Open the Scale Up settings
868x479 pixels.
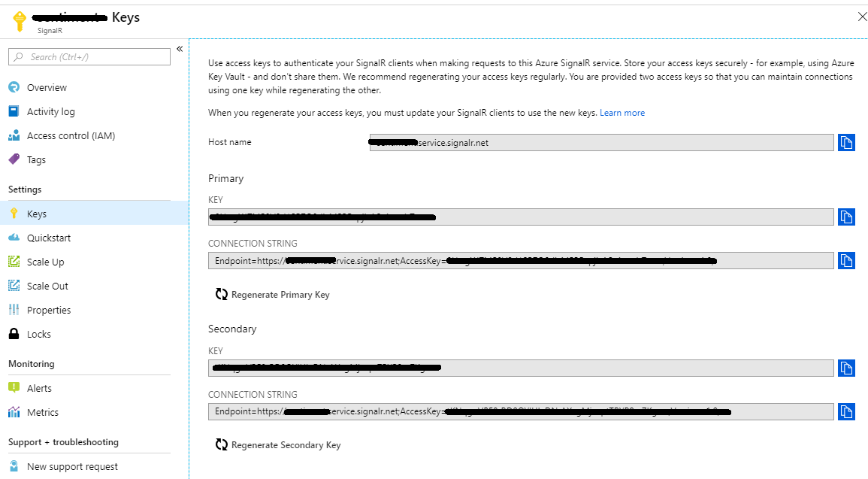[45, 262]
